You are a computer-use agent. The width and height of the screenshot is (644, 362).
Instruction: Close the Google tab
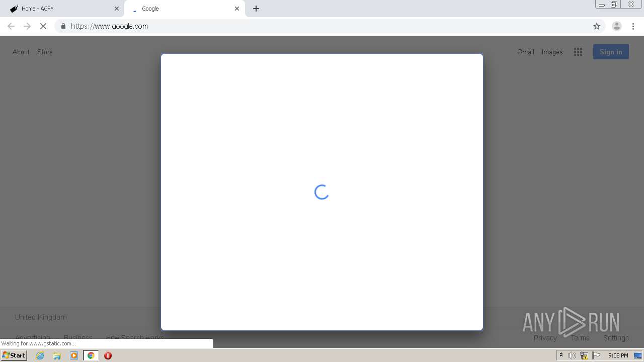237,9
